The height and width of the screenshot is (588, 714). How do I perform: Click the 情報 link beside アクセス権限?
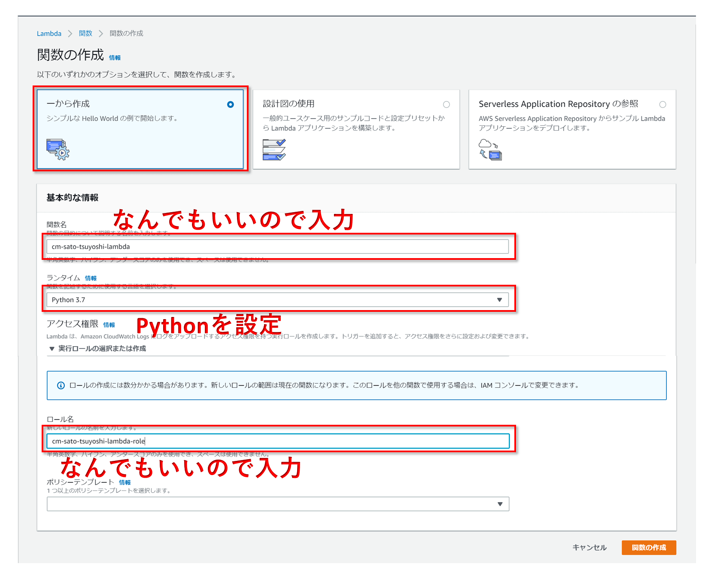(109, 325)
